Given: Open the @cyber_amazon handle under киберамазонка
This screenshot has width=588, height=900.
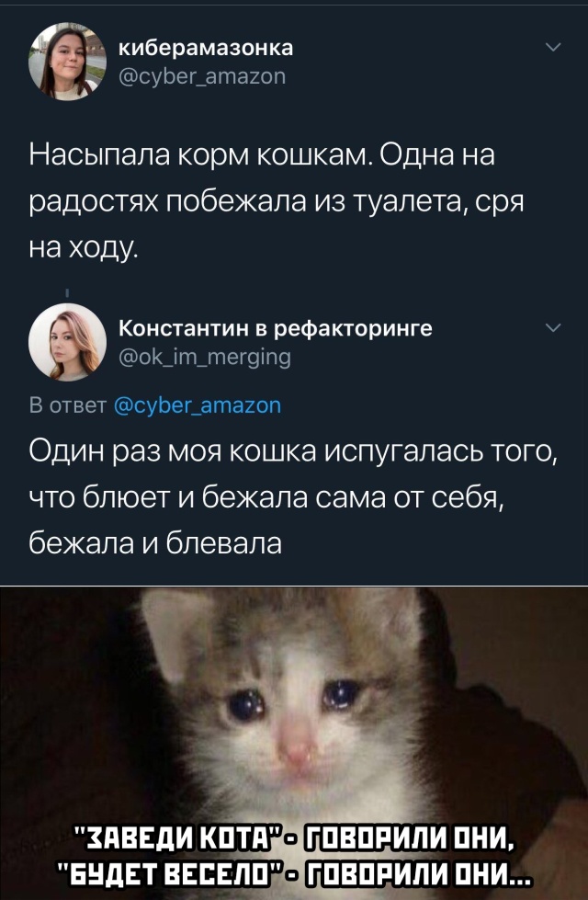Looking at the screenshot, I should tap(201, 76).
